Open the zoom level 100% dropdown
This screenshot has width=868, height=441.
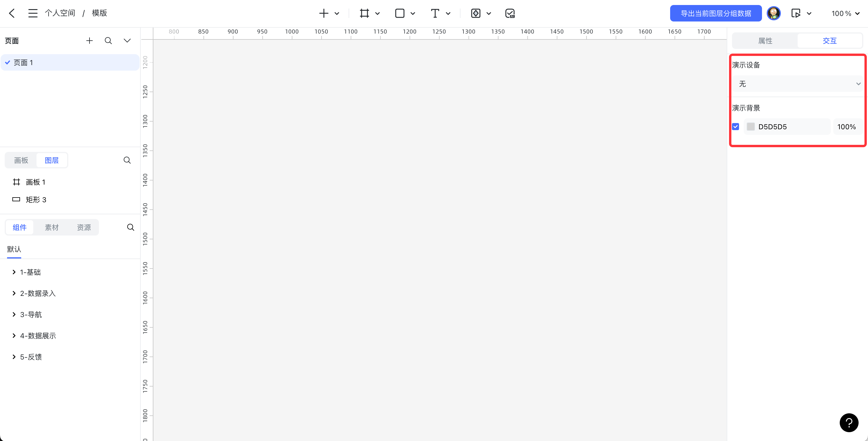(845, 14)
